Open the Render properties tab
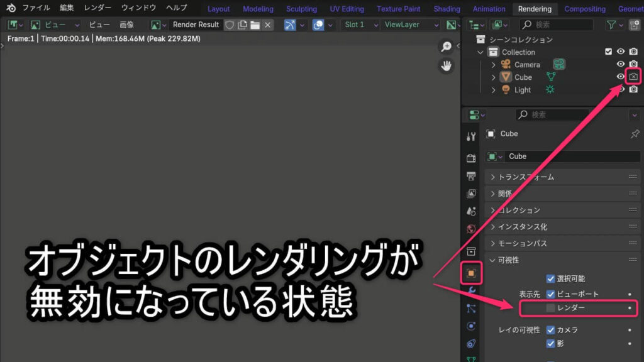The width and height of the screenshot is (644, 362). [x=471, y=158]
